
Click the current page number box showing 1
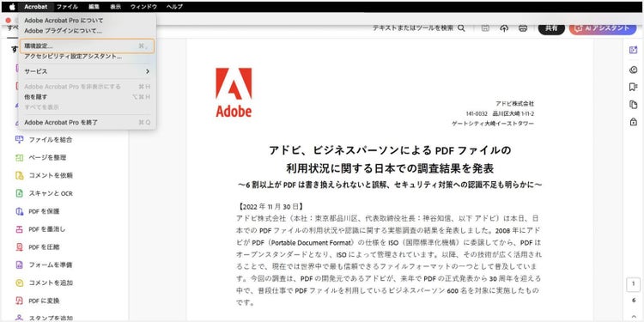pos(634,284)
